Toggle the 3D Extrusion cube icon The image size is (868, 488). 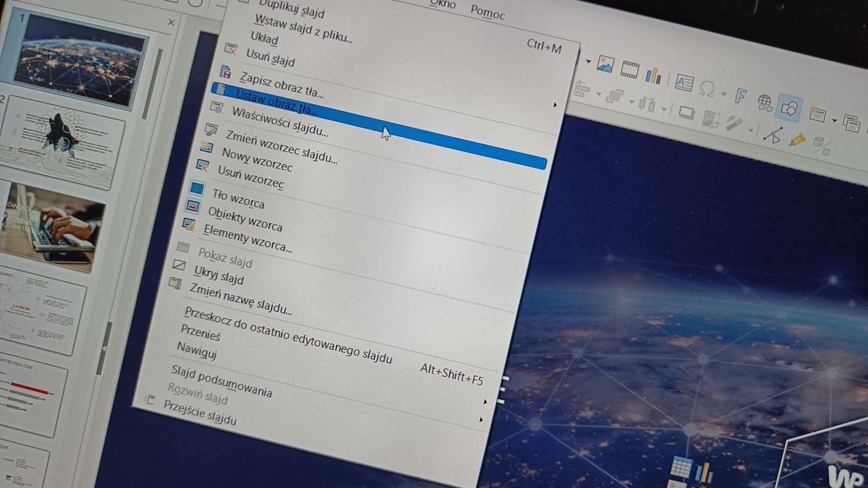click(822, 145)
